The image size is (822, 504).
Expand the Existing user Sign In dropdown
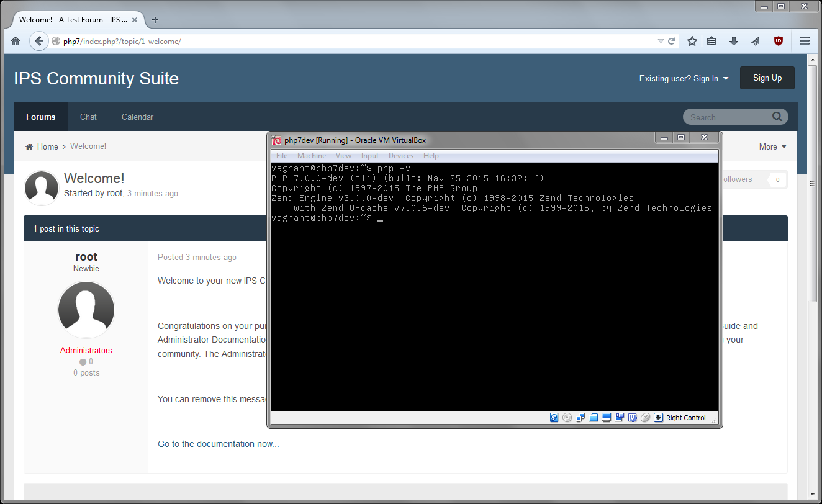click(684, 78)
